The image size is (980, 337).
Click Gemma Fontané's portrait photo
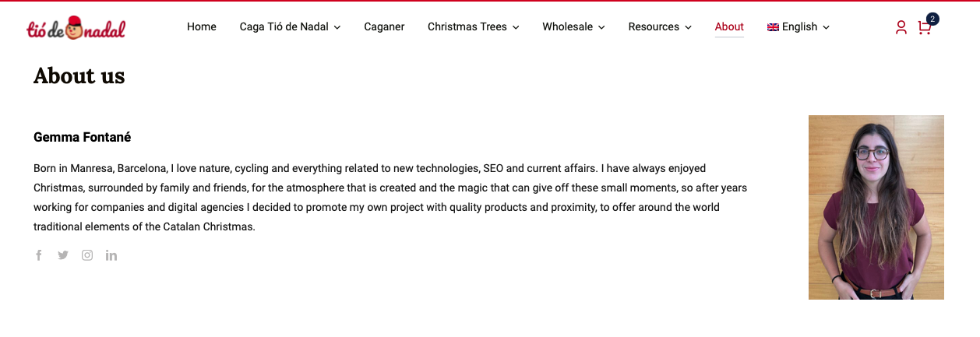pyautogui.click(x=876, y=207)
